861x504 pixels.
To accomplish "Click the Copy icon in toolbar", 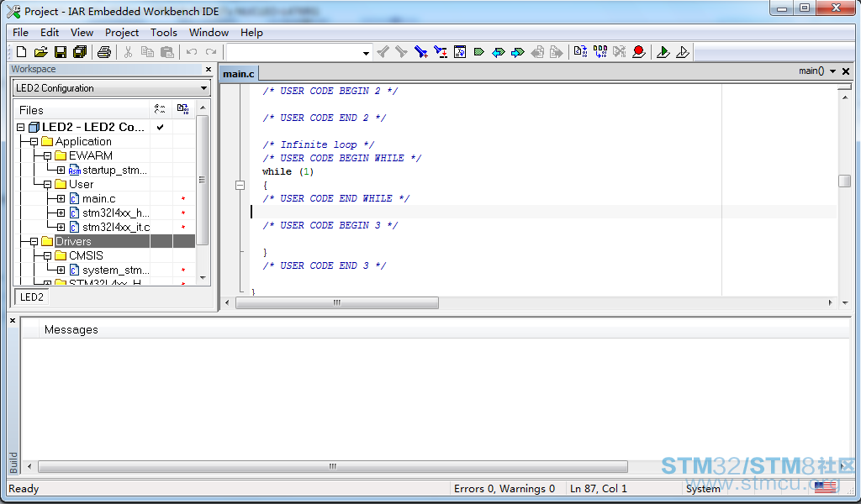I will pyautogui.click(x=147, y=52).
